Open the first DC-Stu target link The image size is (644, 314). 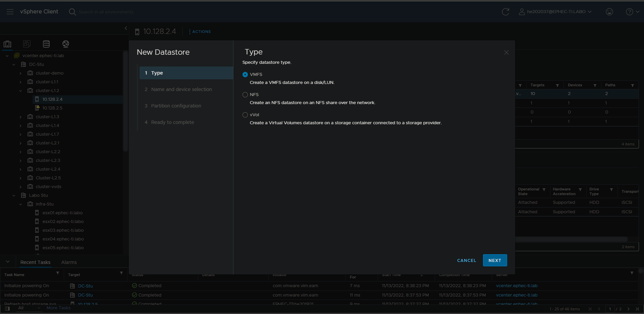pyautogui.click(x=85, y=286)
